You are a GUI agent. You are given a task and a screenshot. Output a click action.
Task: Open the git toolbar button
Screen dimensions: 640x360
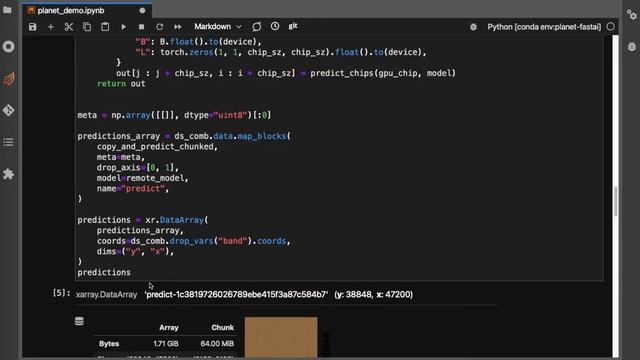(293, 26)
